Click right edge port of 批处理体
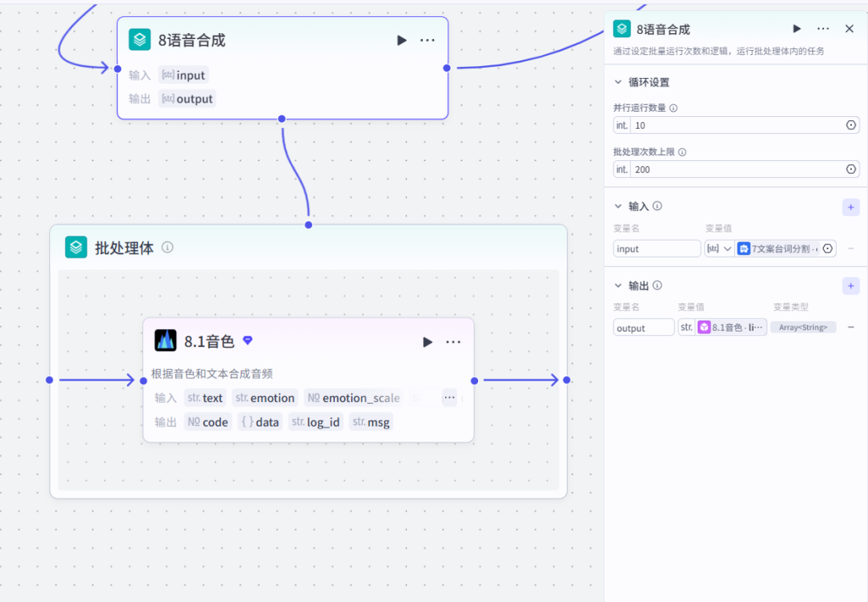The height and width of the screenshot is (602, 868). tap(566, 380)
